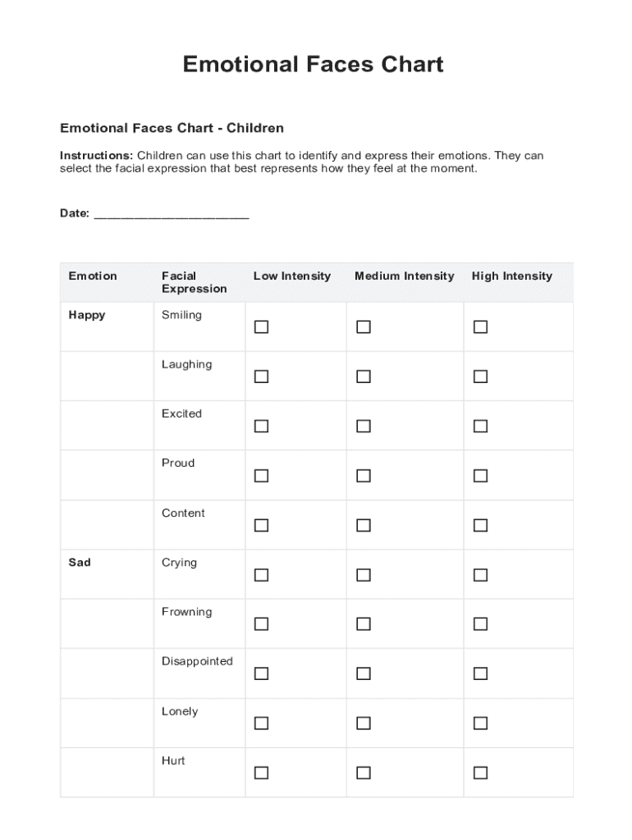Select Medium Intensity for Proud
Viewport: 632px width, 840px height.
(364, 476)
